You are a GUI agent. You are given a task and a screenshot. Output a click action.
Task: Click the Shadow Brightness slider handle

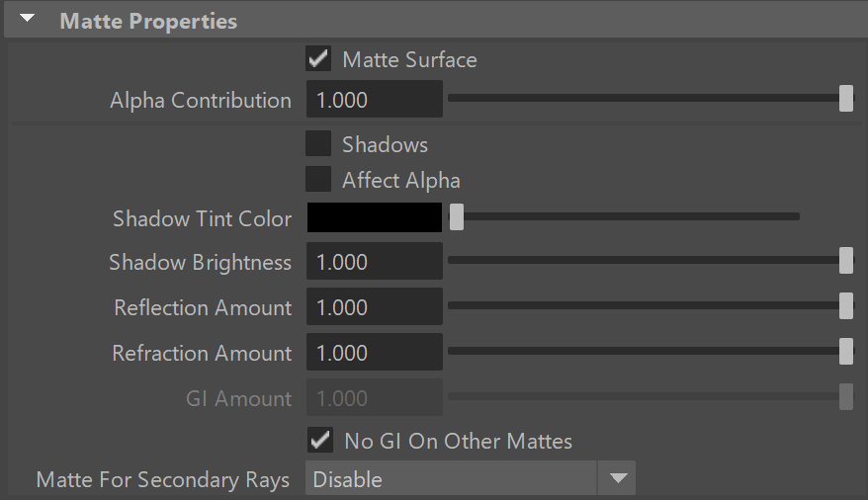click(x=846, y=261)
